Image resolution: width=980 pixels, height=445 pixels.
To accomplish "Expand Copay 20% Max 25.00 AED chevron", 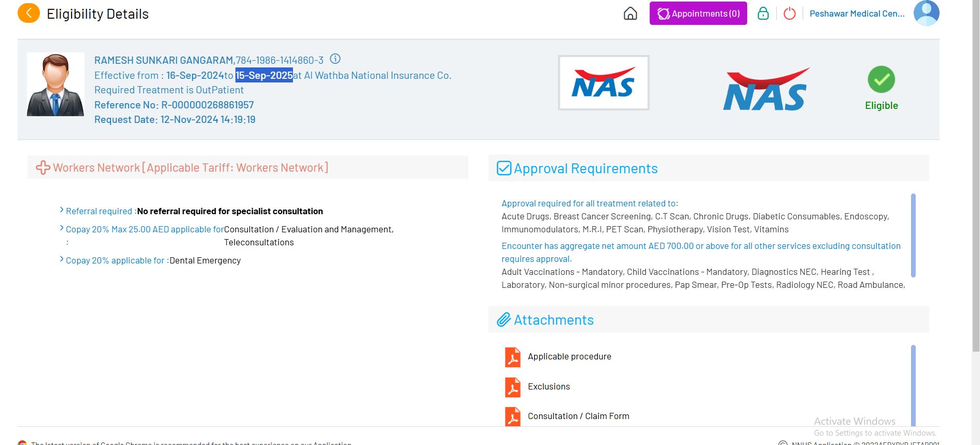I will pos(62,228).
